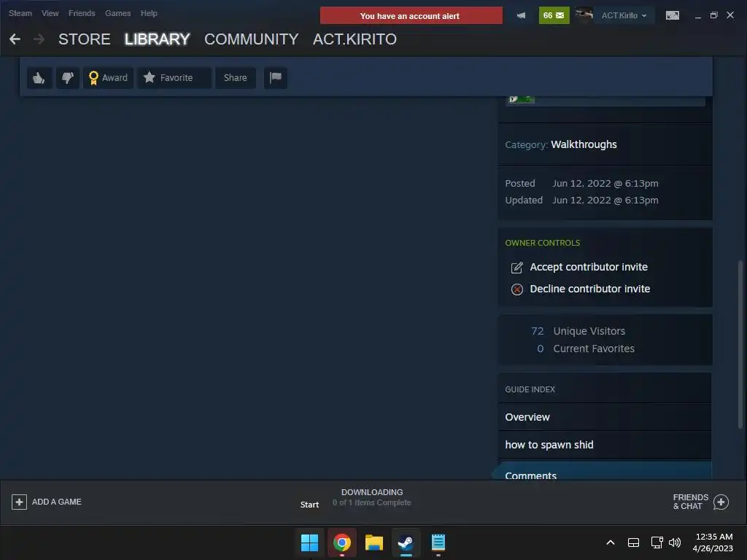
Task: Click the touch keyboard tray icon
Action: (x=633, y=542)
